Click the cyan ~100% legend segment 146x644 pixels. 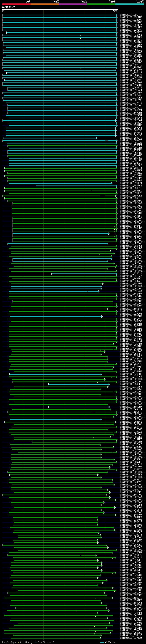coord(130,4)
